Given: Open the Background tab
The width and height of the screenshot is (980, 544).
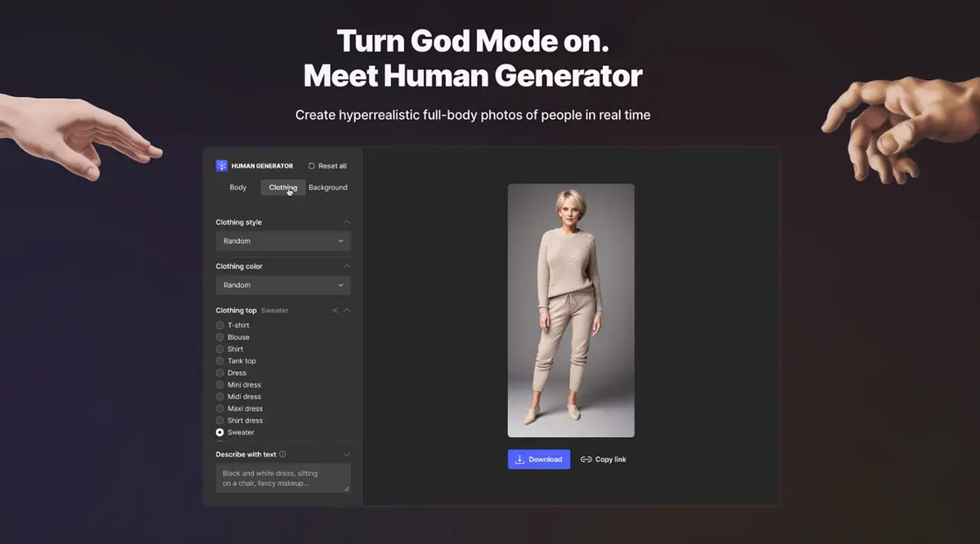Looking at the screenshot, I should (x=328, y=187).
